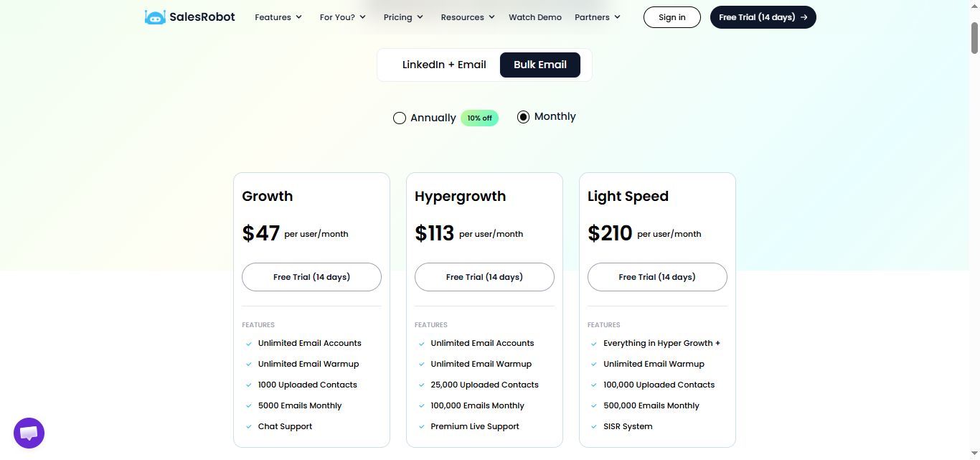Click the SalesRobot robot logo icon
The height and width of the screenshot is (460, 980).
[x=155, y=17]
